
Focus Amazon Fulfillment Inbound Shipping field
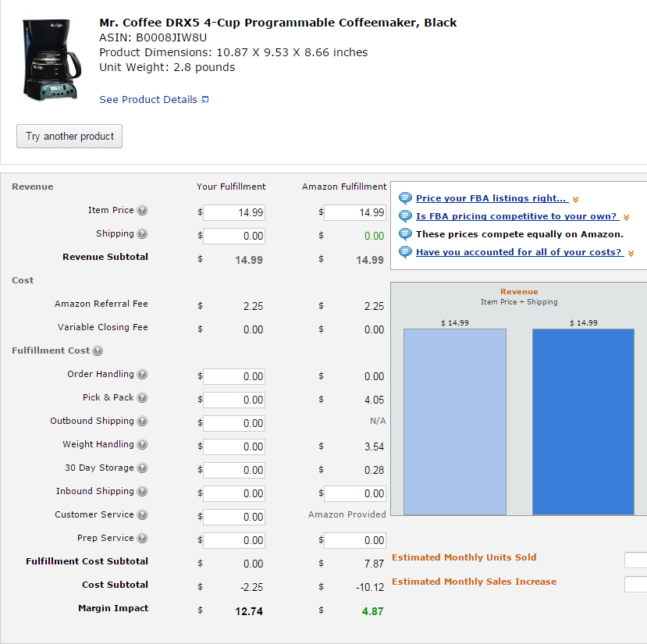tap(355, 493)
